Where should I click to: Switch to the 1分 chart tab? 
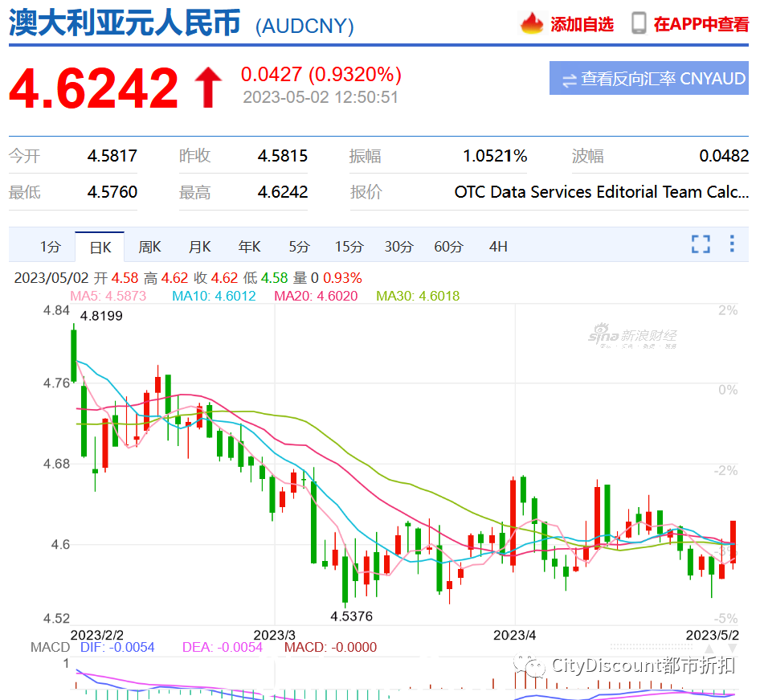(51, 247)
